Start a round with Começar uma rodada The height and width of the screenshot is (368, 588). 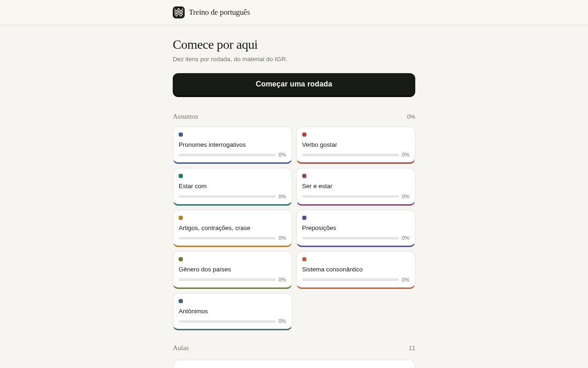click(294, 85)
